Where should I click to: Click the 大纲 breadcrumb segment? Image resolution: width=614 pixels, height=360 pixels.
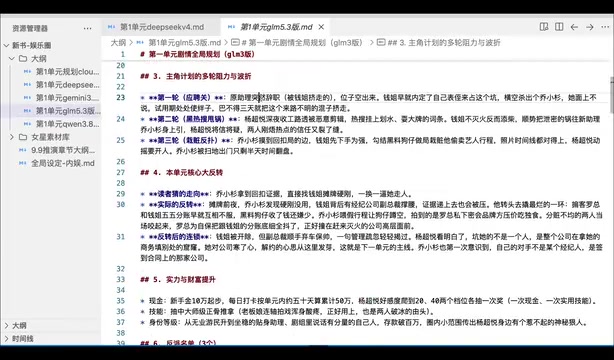tap(118, 42)
